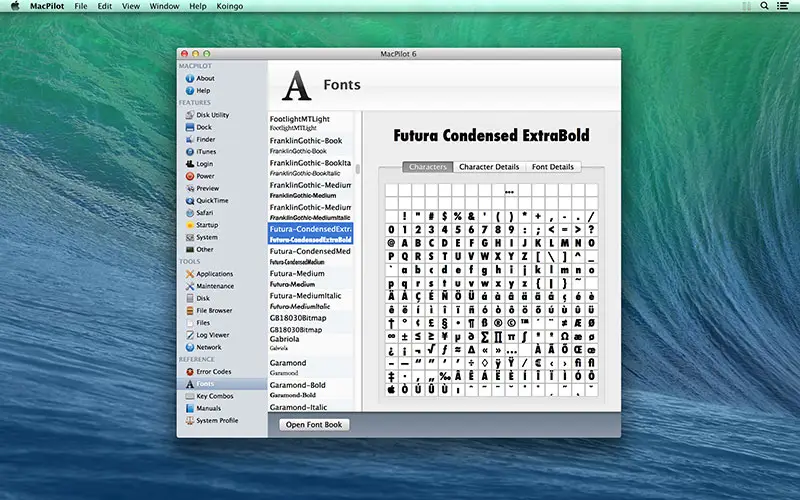The width and height of the screenshot is (800, 500).
Task: Select the Finder icon in sidebar
Action: pos(190,139)
